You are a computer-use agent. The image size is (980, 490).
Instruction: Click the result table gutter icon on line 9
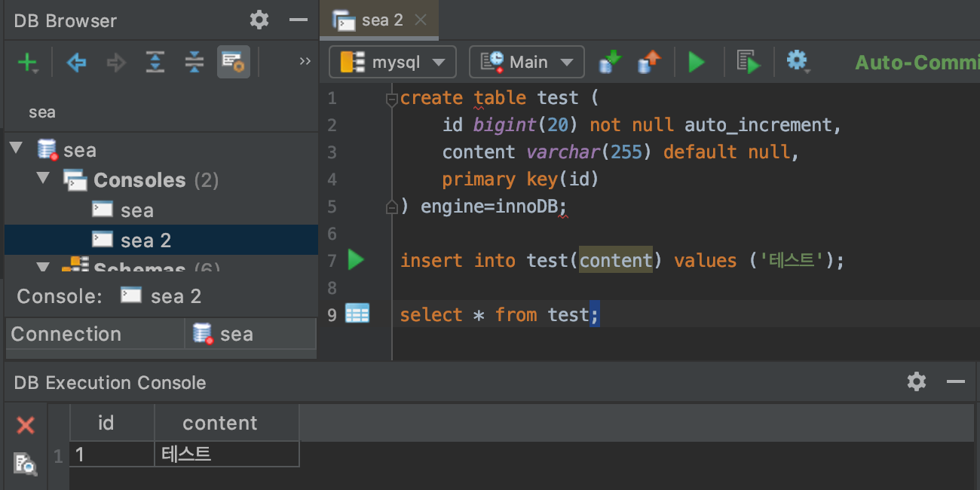[357, 314]
